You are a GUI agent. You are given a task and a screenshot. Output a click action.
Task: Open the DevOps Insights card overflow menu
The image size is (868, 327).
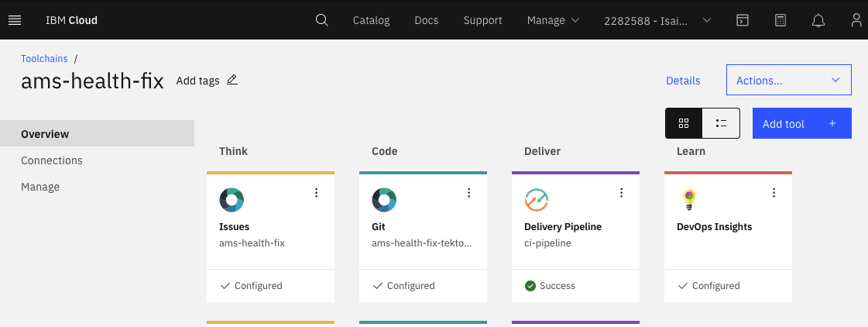click(x=774, y=192)
